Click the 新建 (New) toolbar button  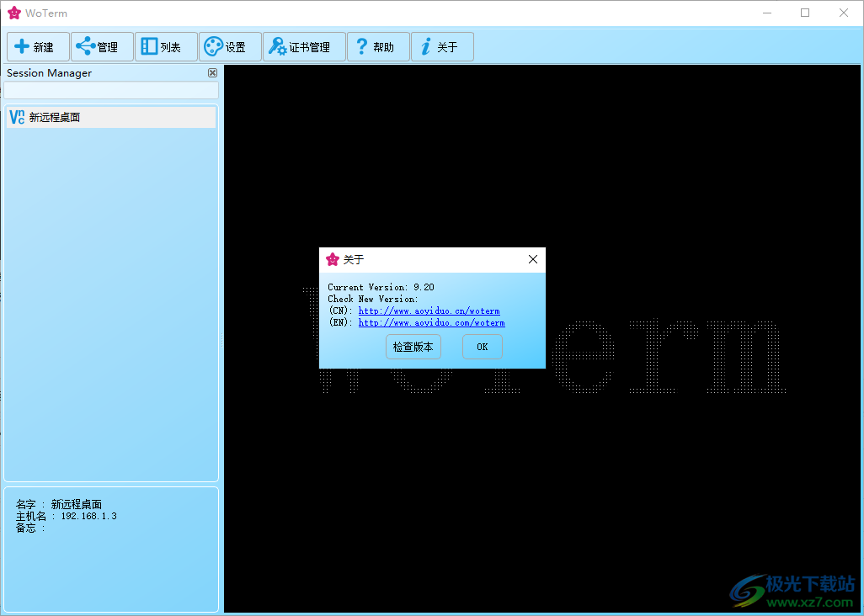[38, 47]
